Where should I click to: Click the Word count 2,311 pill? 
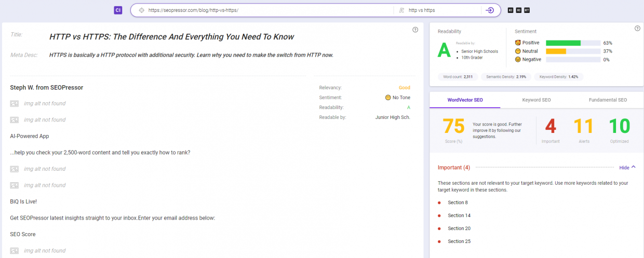(x=458, y=76)
